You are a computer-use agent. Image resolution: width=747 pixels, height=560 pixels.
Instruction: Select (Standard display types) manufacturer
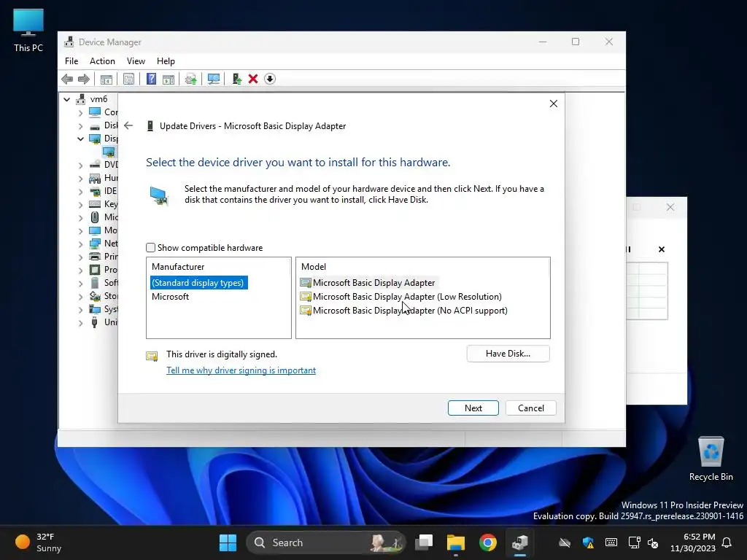pos(198,283)
